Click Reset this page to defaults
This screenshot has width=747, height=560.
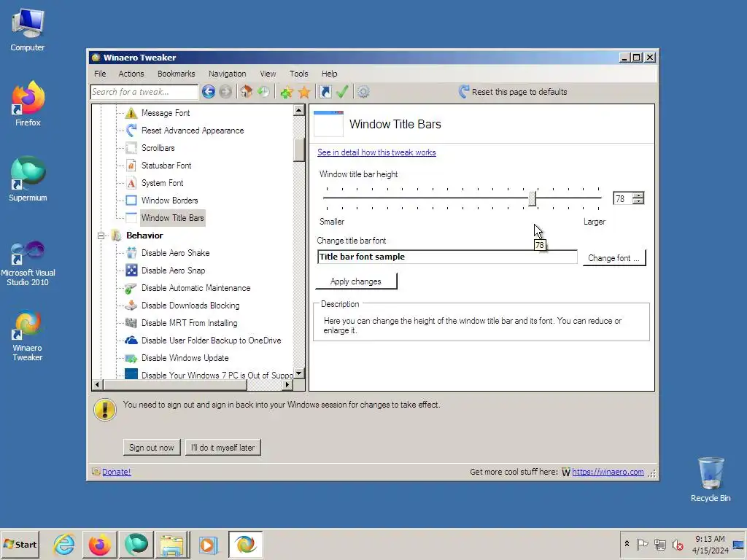513,91
